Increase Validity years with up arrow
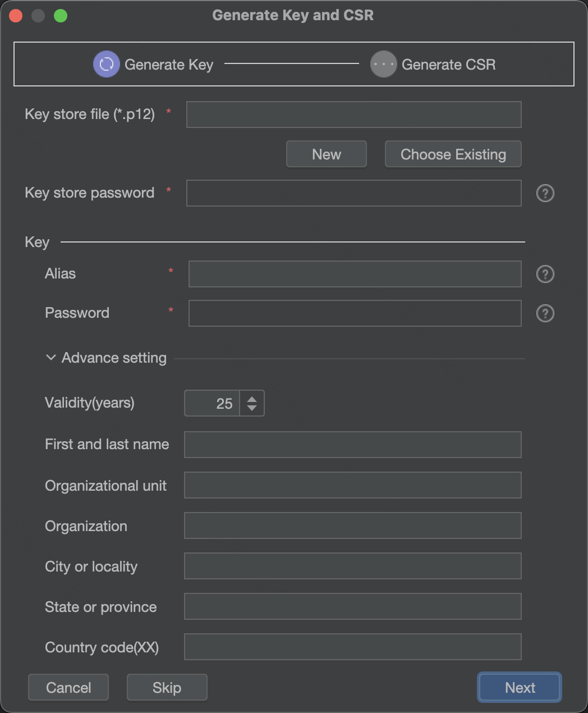Viewport: 588px width, 713px height. tap(252, 399)
